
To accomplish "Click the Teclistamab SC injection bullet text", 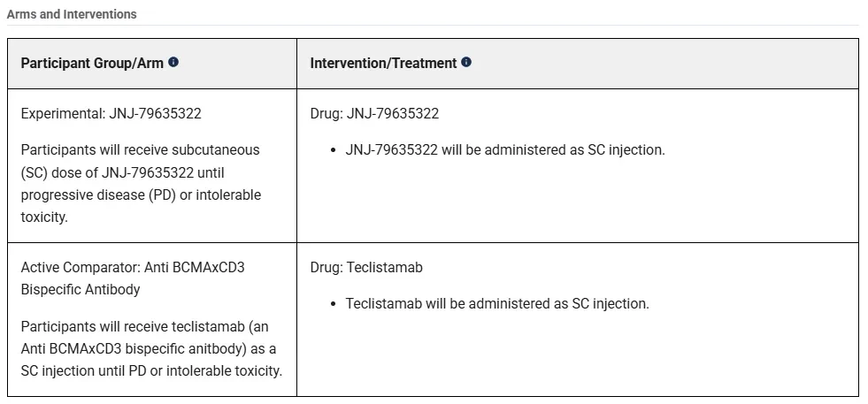I will click(497, 304).
